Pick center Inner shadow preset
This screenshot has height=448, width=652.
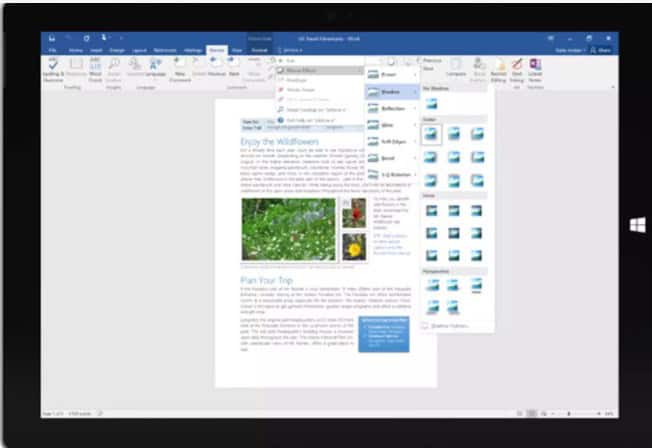(454, 233)
